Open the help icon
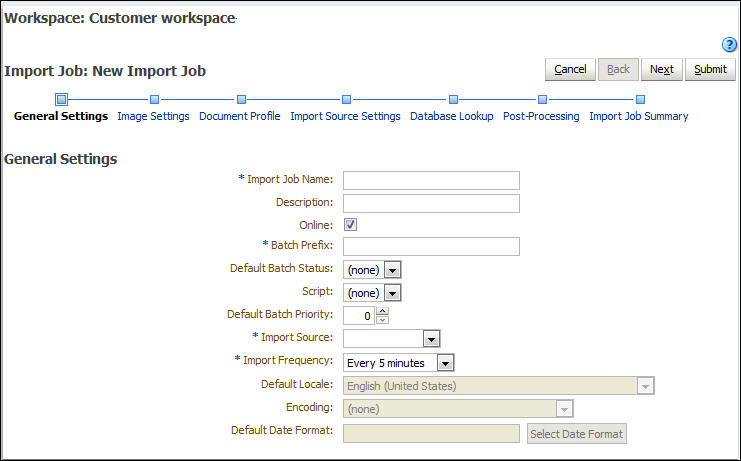 pos(729,45)
